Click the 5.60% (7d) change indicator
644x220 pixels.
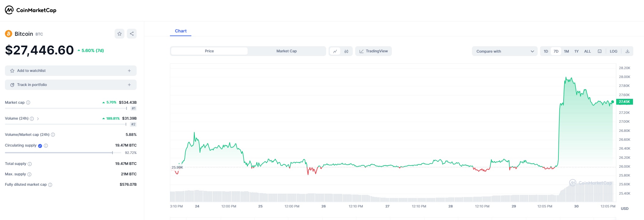91,50
